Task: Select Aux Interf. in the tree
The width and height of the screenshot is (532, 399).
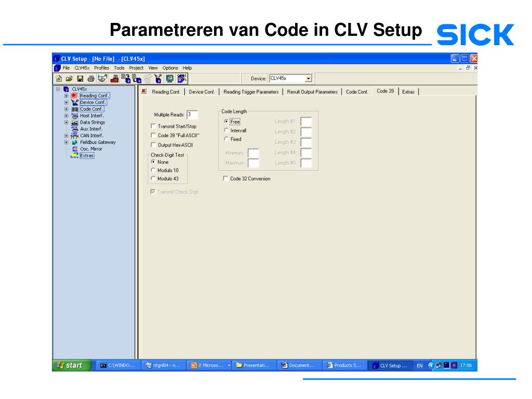Action: coord(91,129)
